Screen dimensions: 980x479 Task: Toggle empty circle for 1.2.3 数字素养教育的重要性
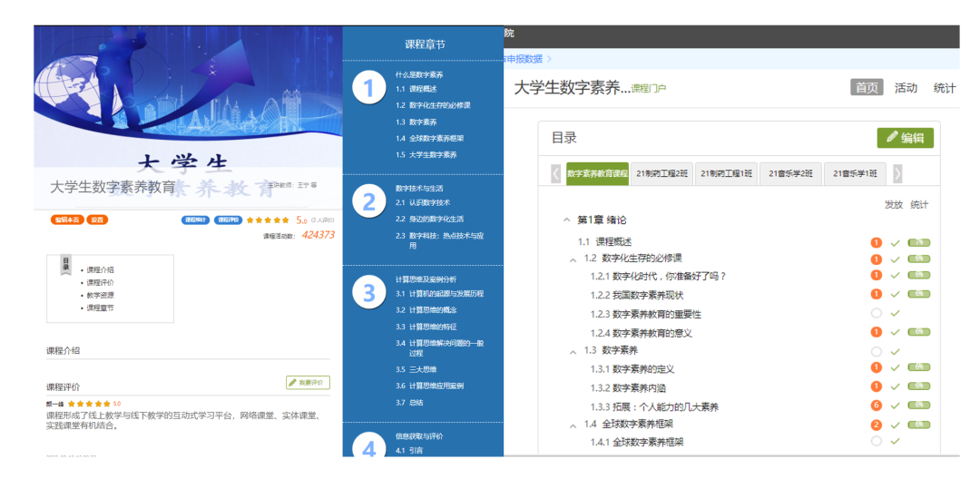[877, 314]
